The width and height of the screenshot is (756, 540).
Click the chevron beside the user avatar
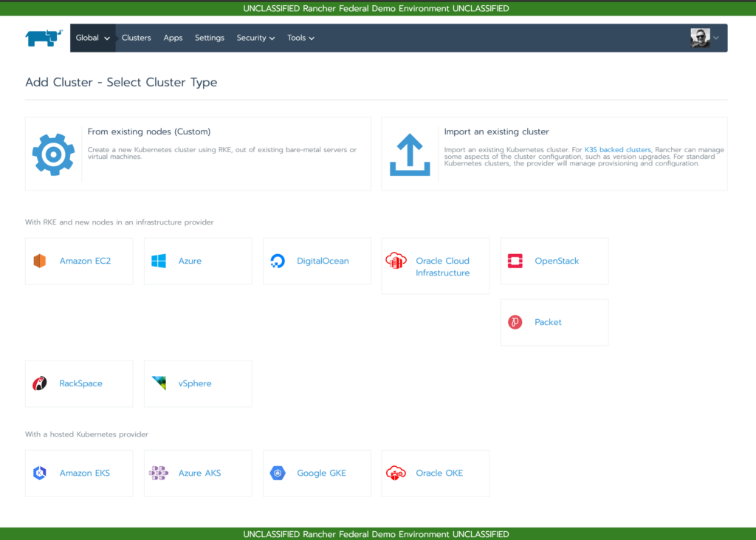click(x=716, y=38)
